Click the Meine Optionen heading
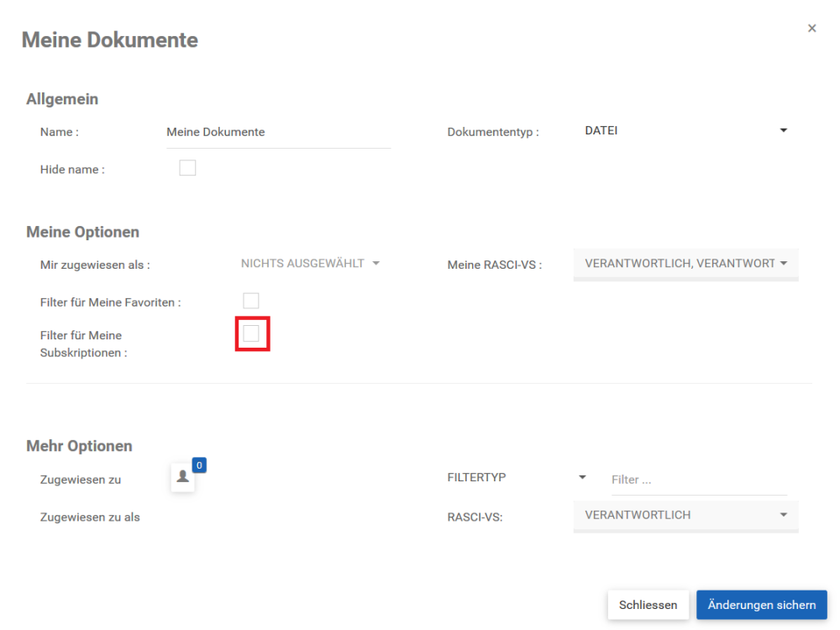 pos(82,232)
